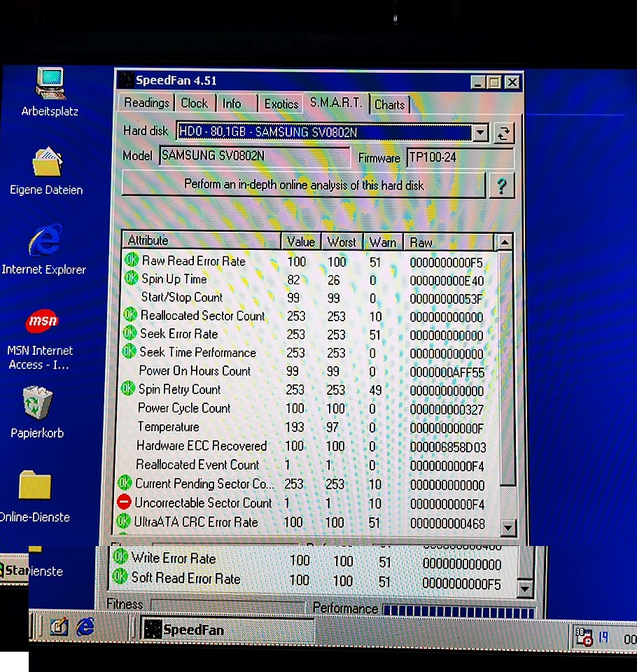Click OK icon beside UltraATA CRC Error Rate
Viewport: 637px width, 672px height.
click(123, 521)
